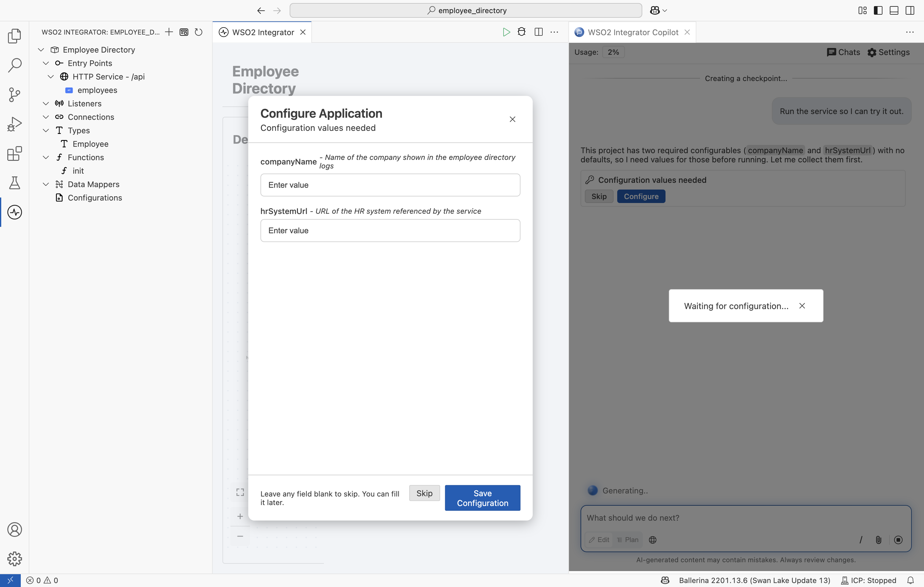
Task: Refresh the WSO2 Integrator project tree
Action: (198, 32)
